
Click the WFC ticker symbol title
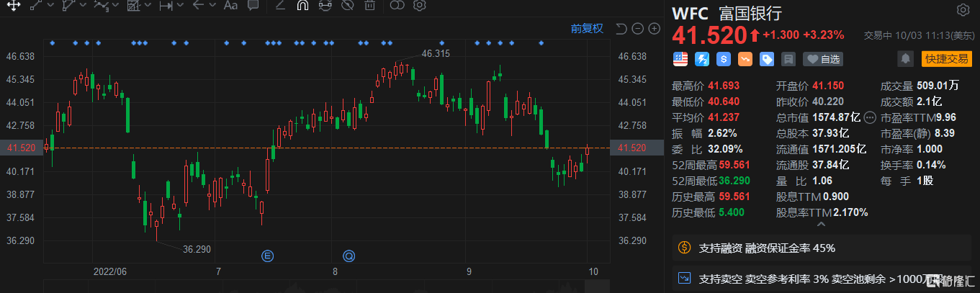690,13
